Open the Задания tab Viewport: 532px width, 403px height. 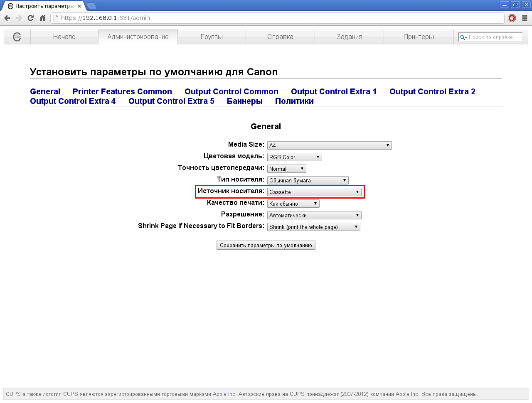coord(349,37)
